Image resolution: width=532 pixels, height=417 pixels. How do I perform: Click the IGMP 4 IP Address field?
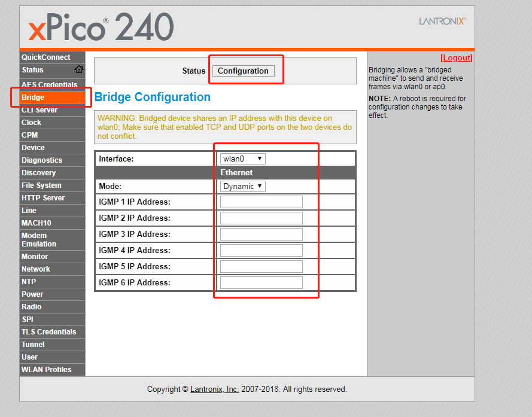(x=262, y=251)
